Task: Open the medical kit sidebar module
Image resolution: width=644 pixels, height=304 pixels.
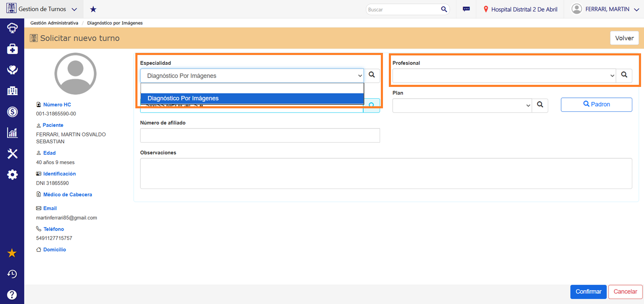Action: coord(12,49)
